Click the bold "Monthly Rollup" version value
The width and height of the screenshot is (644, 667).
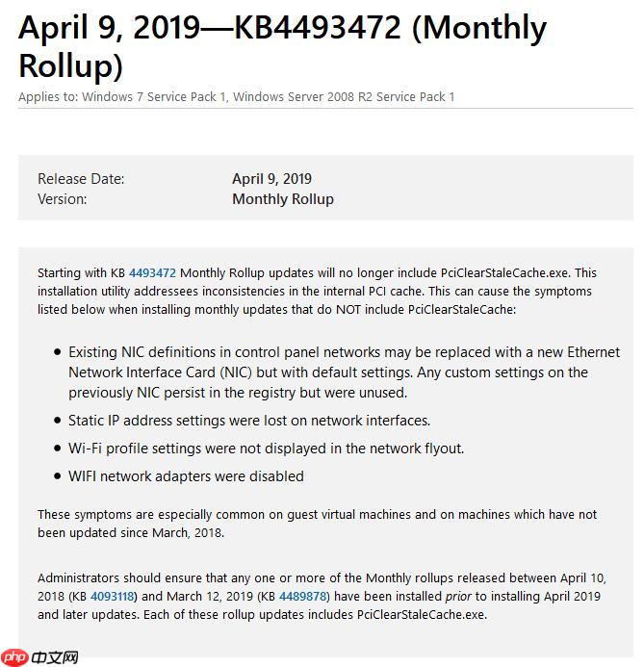tap(283, 198)
